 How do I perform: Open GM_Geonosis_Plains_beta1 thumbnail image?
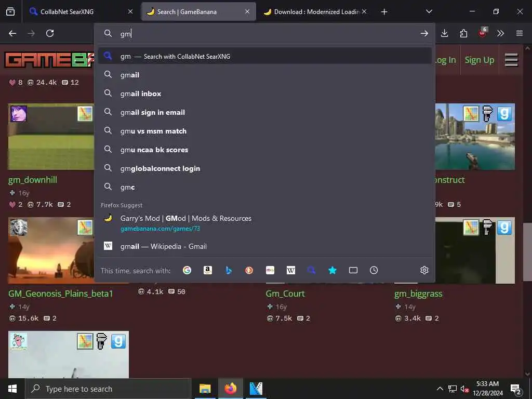coord(51,250)
